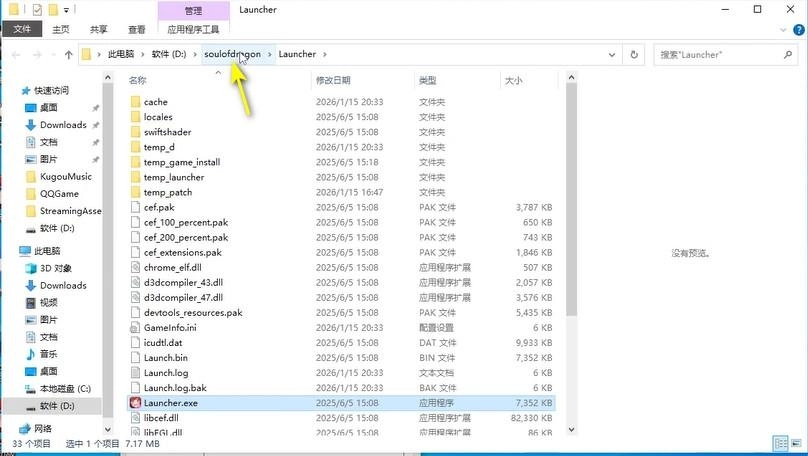Click the search Launcher input box
Screen dimensions: 808x456
[x=725, y=54]
